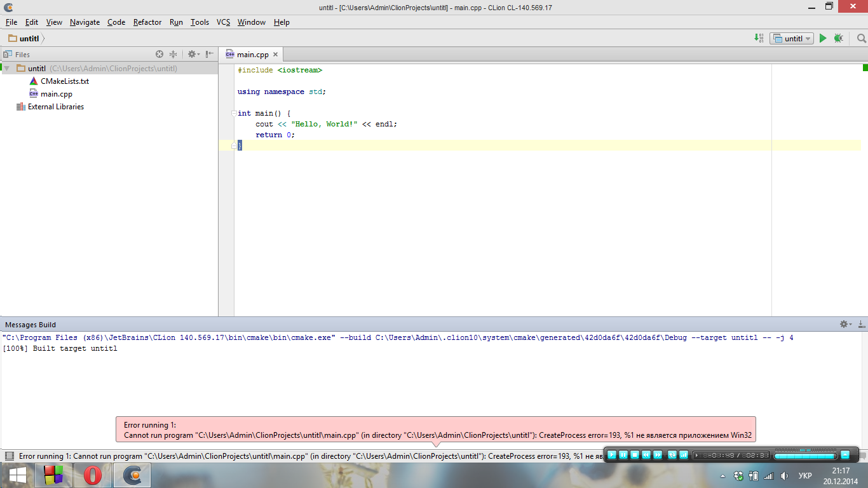
Task: Click scroll from source target icon in Files panel
Action: tap(159, 55)
